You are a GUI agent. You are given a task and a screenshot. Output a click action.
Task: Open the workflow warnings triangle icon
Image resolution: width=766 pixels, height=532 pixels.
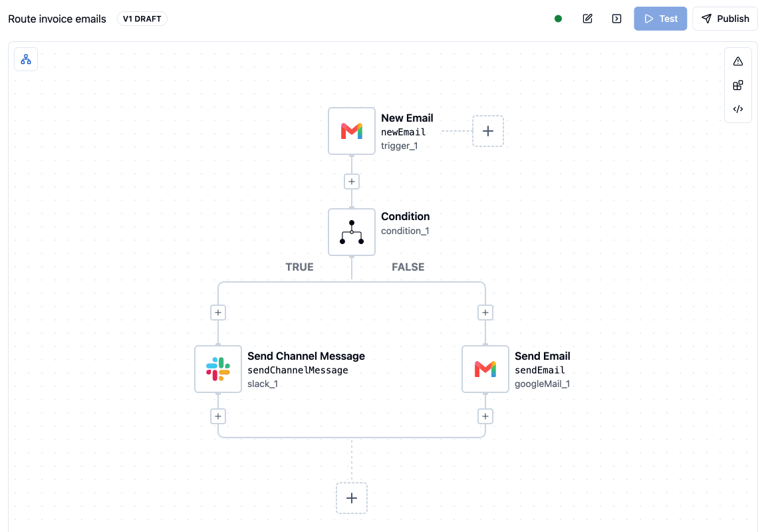point(737,61)
